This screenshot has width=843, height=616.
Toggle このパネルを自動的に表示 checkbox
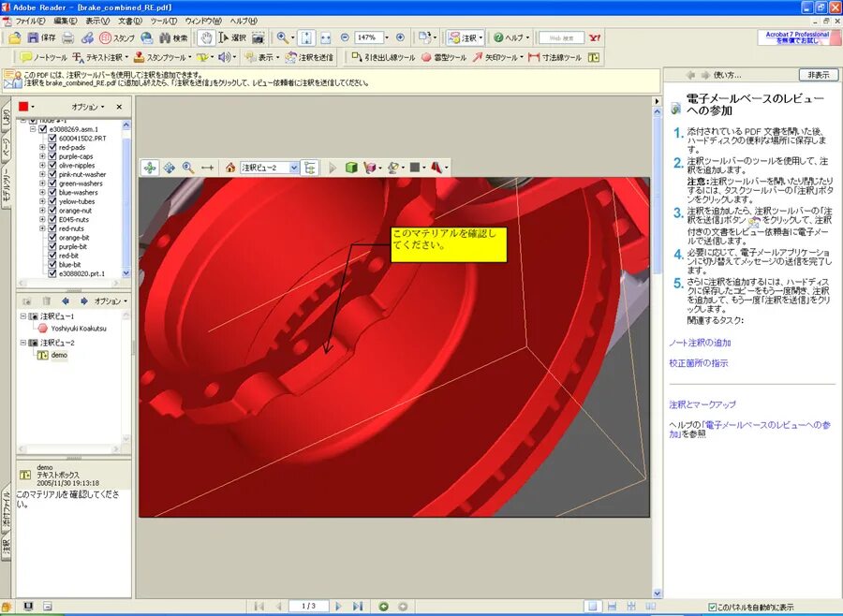[712, 608]
